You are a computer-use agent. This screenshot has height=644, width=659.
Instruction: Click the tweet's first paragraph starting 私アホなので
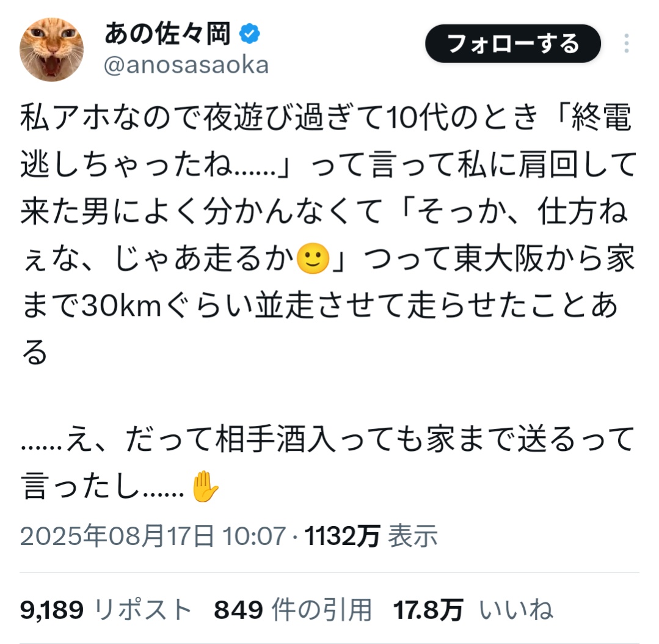click(x=328, y=234)
